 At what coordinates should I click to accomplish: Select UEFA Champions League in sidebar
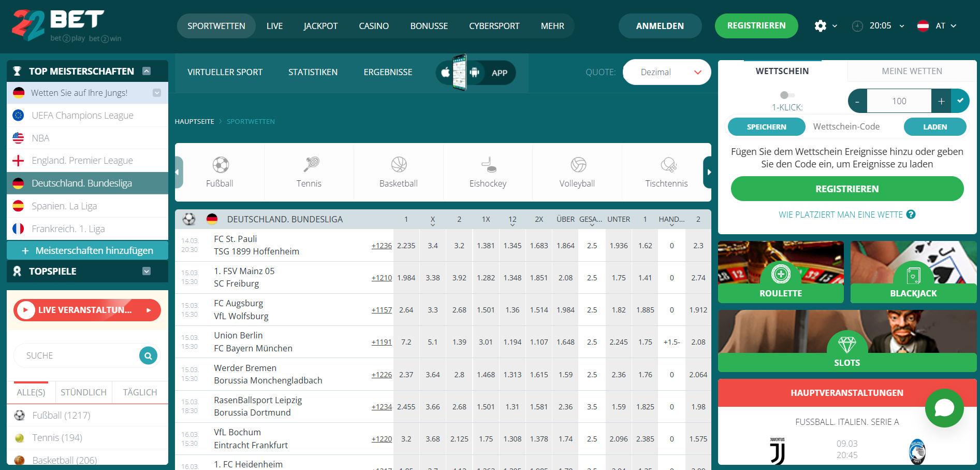(x=87, y=116)
